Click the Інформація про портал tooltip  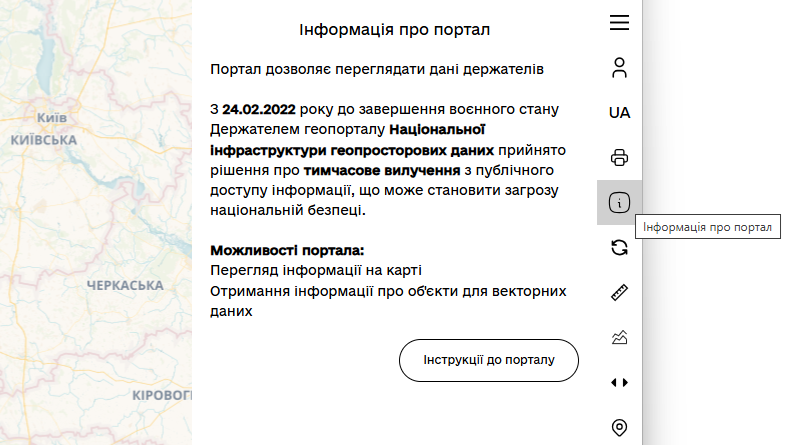click(707, 227)
